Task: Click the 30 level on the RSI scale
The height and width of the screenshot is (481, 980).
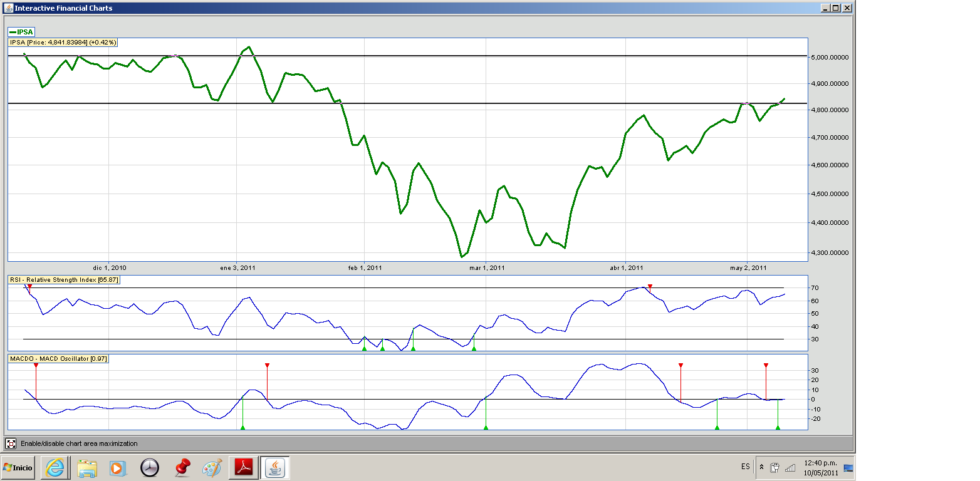Action: (815, 339)
